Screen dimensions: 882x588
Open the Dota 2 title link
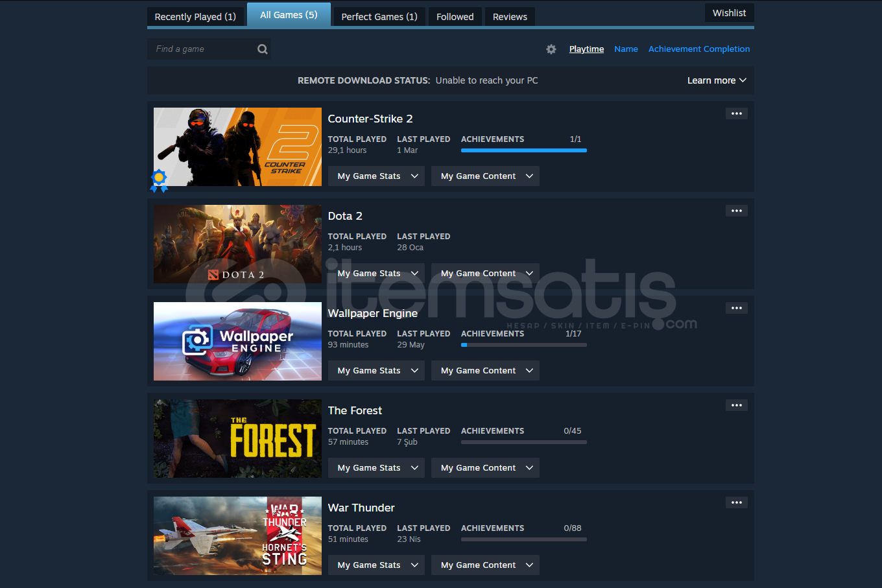coord(345,216)
